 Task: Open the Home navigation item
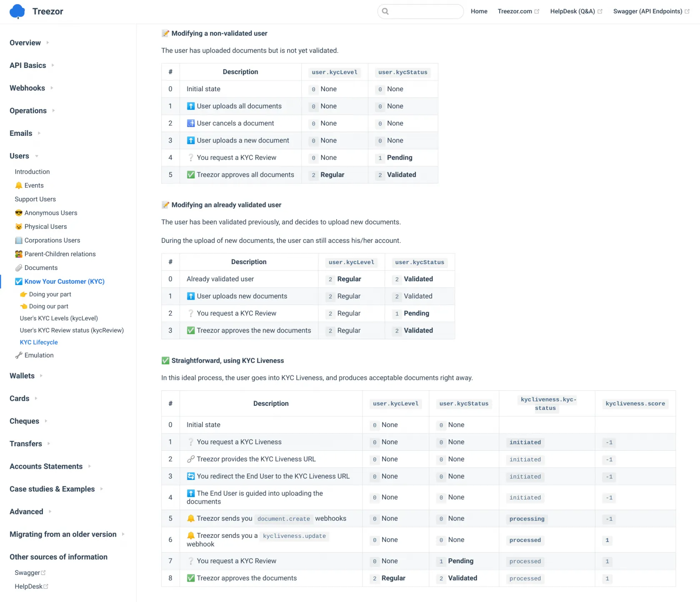(479, 11)
